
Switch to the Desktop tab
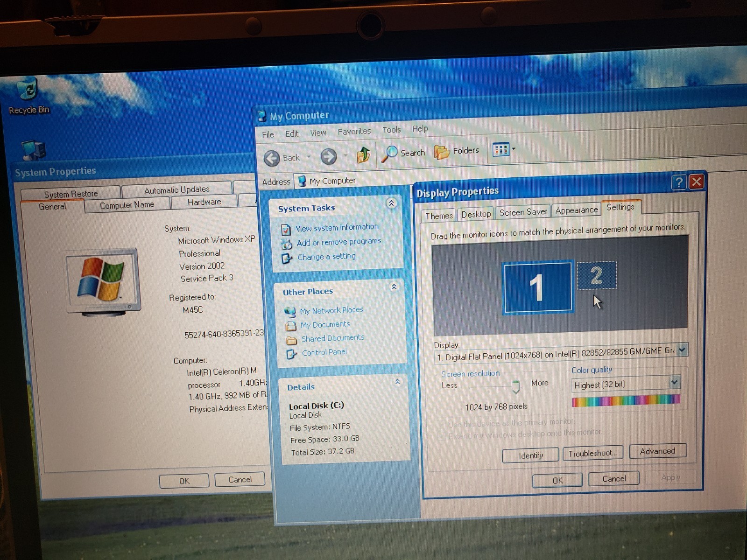tap(476, 214)
